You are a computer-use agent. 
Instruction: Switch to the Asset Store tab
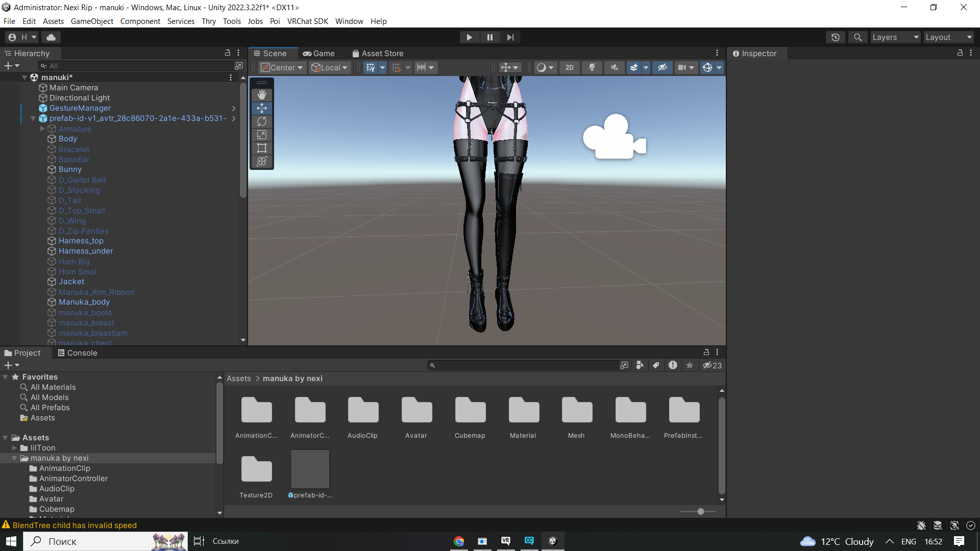click(378, 54)
